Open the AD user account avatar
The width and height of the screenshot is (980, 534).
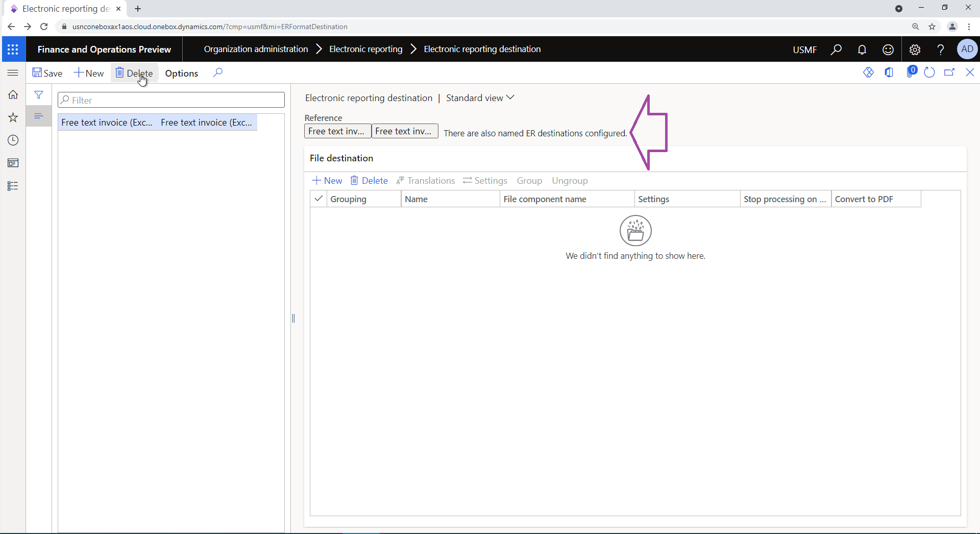click(x=967, y=49)
